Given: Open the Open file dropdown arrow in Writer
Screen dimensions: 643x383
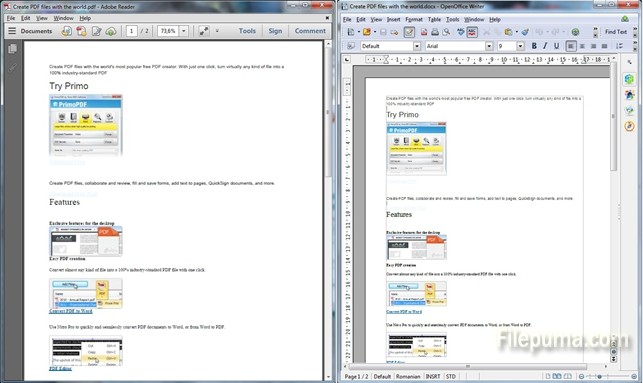Looking at the screenshot, I should (x=374, y=32).
